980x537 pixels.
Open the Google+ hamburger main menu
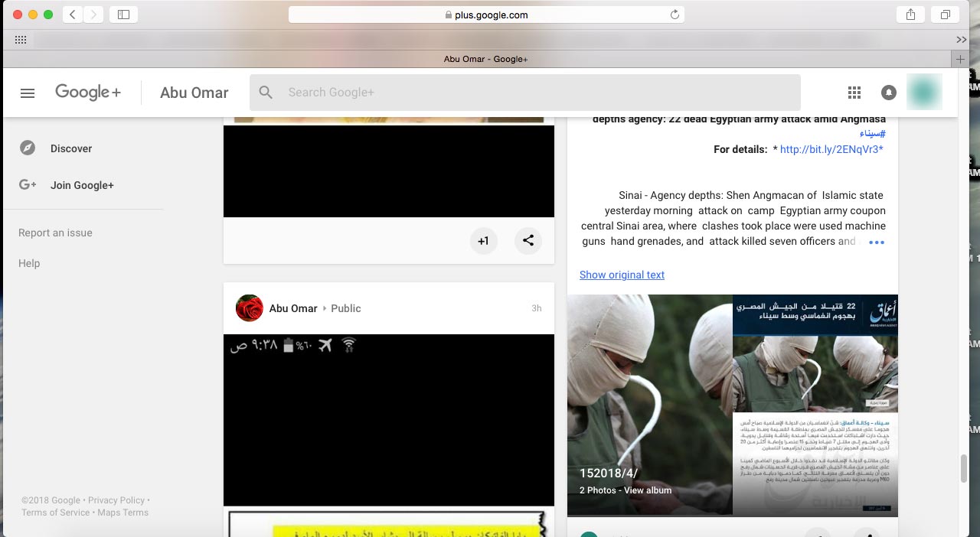point(28,93)
